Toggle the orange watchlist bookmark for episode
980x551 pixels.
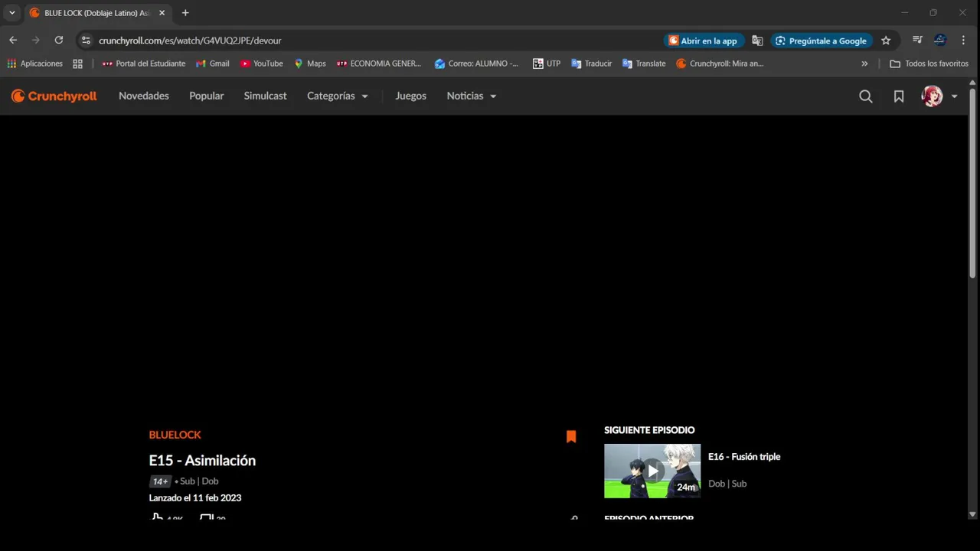tap(571, 436)
